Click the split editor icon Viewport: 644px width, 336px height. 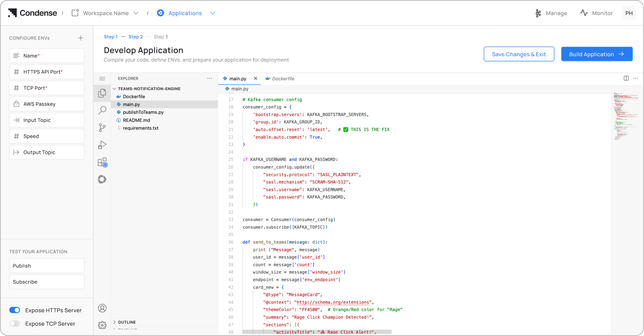[x=626, y=78]
